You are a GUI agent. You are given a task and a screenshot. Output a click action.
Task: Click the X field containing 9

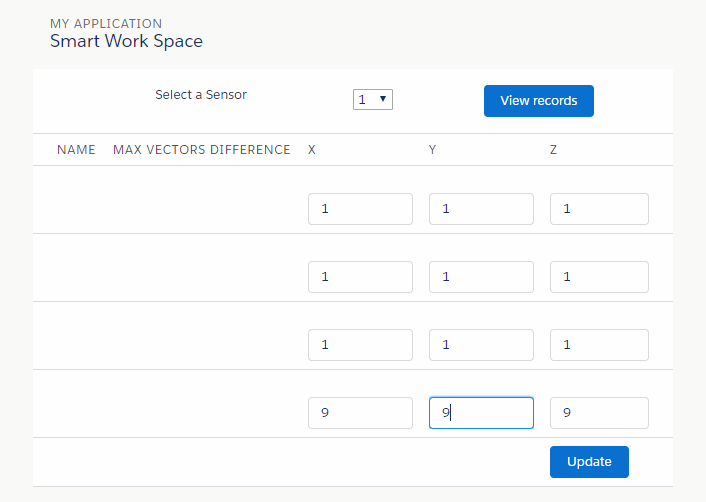pyautogui.click(x=360, y=413)
